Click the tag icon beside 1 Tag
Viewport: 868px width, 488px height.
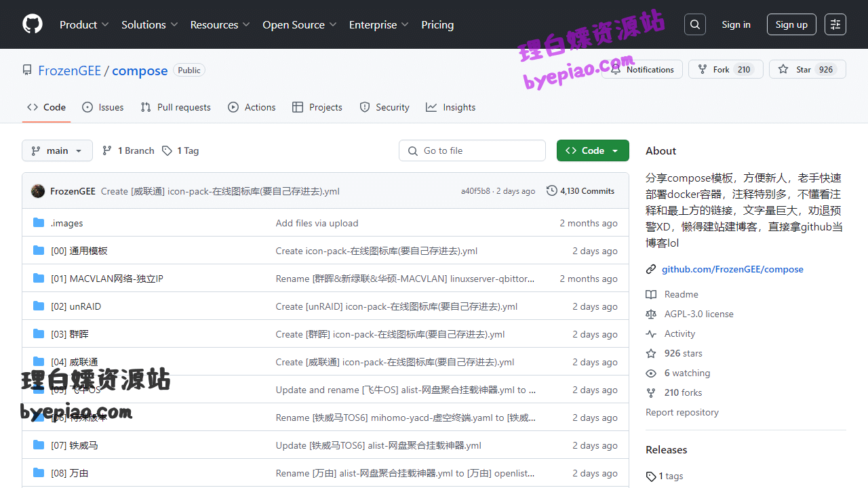tap(167, 150)
